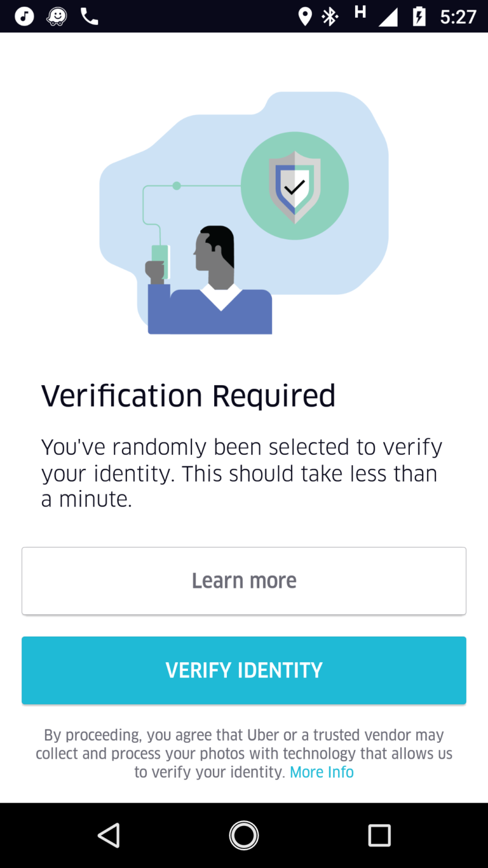Viewport: 488px width, 868px height.
Task: Tap the 5:27 clock in status bar
Action: pyautogui.click(x=458, y=16)
